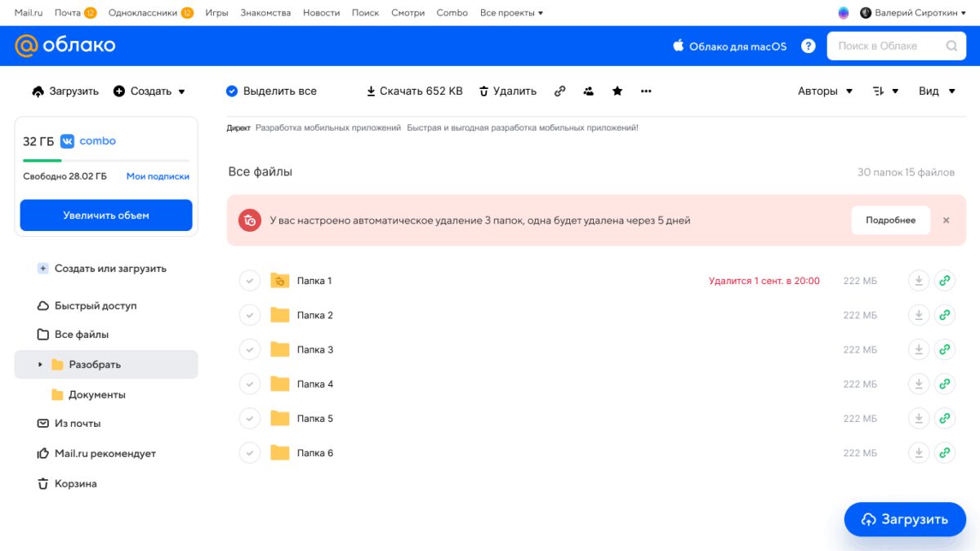The width and height of the screenshot is (980, 551).
Task: Click the download icon for Папка 2
Action: click(x=919, y=315)
